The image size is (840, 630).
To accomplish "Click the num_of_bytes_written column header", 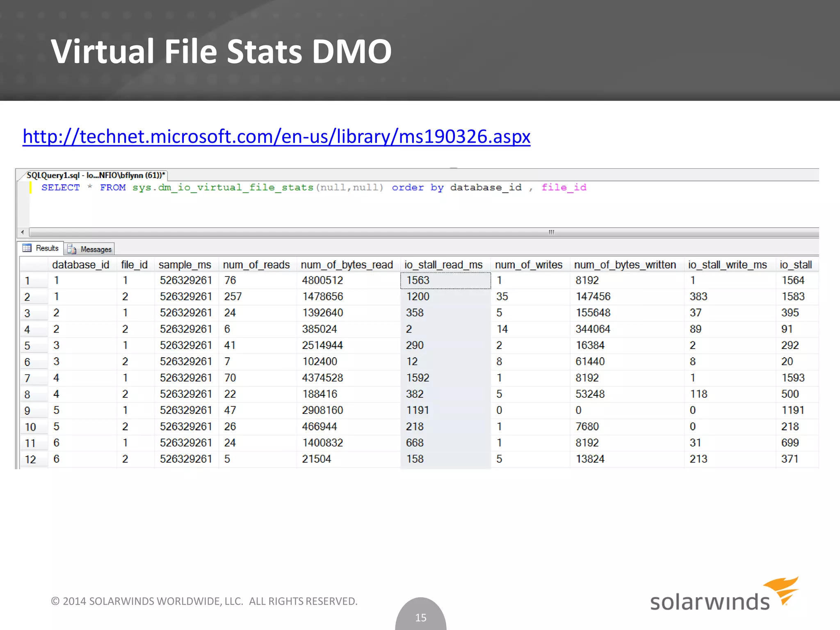I will coord(625,265).
